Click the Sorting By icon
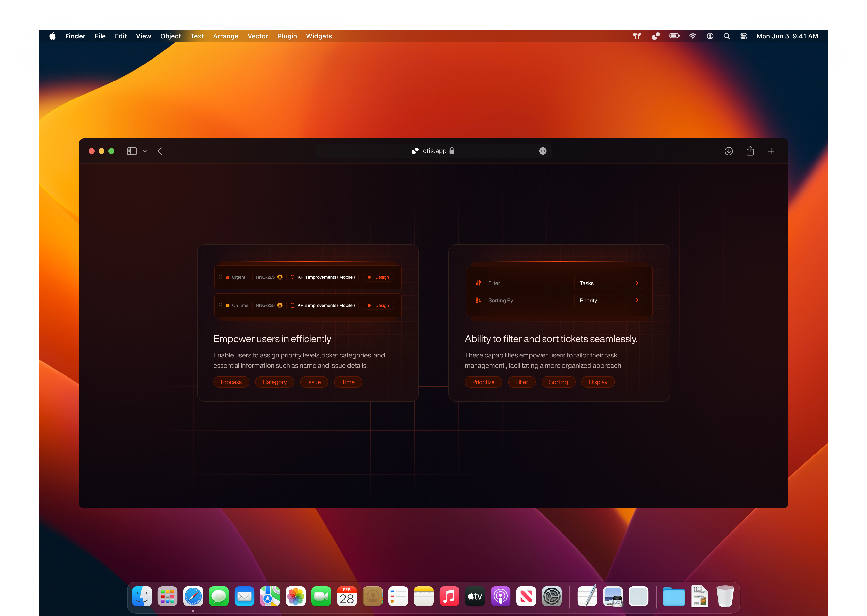The width and height of the screenshot is (867, 616). click(x=478, y=300)
